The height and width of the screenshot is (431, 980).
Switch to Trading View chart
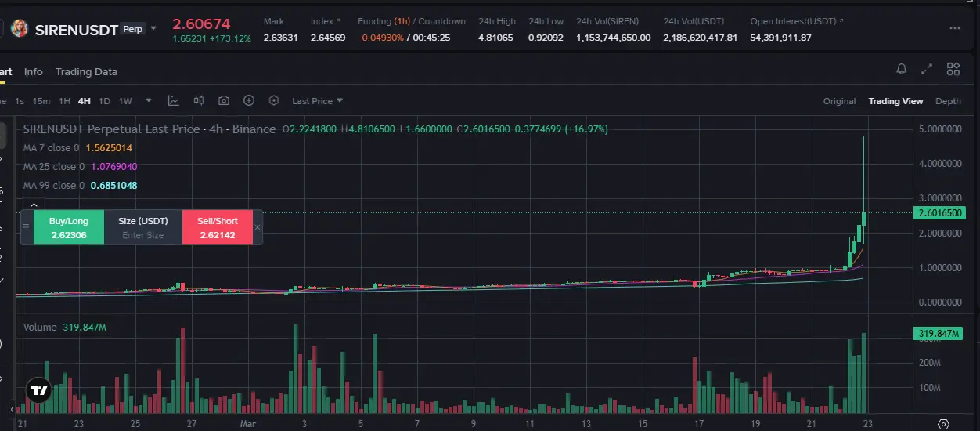pyautogui.click(x=895, y=101)
